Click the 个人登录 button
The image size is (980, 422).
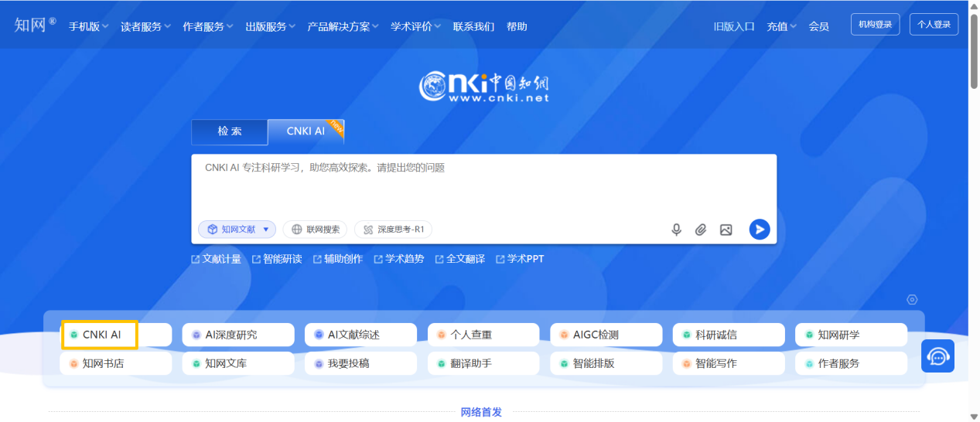tap(934, 25)
